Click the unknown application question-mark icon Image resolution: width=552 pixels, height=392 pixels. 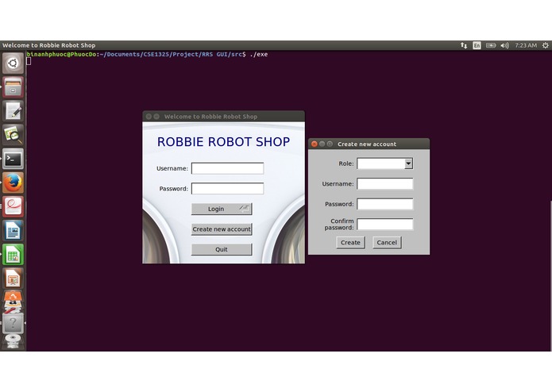pyautogui.click(x=13, y=323)
